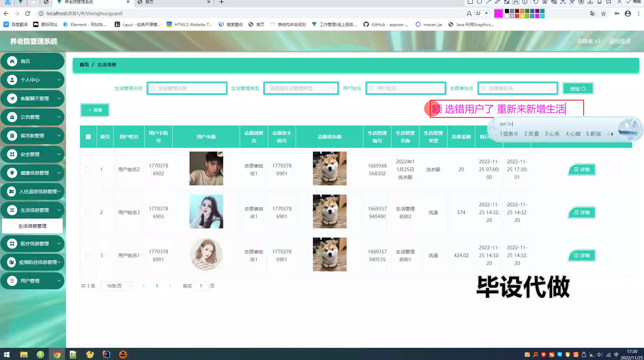
Task: Open the 百度翻译 bookmark
Action: point(15,25)
